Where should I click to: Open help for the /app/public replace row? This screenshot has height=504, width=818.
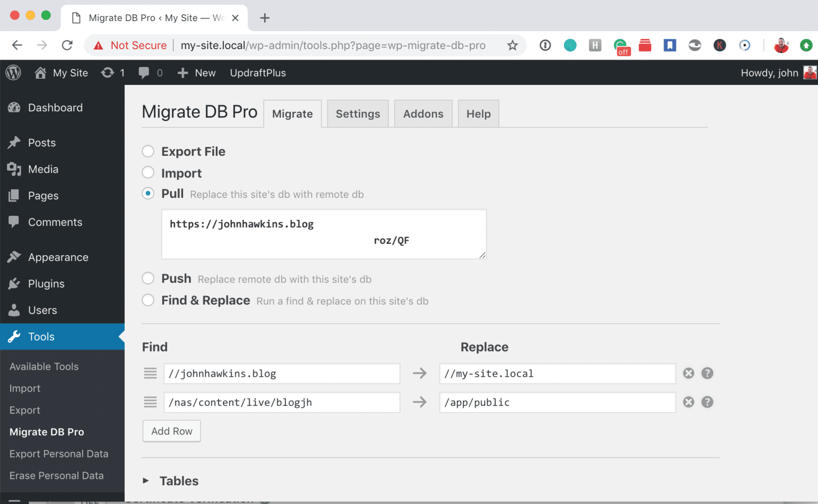707,402
